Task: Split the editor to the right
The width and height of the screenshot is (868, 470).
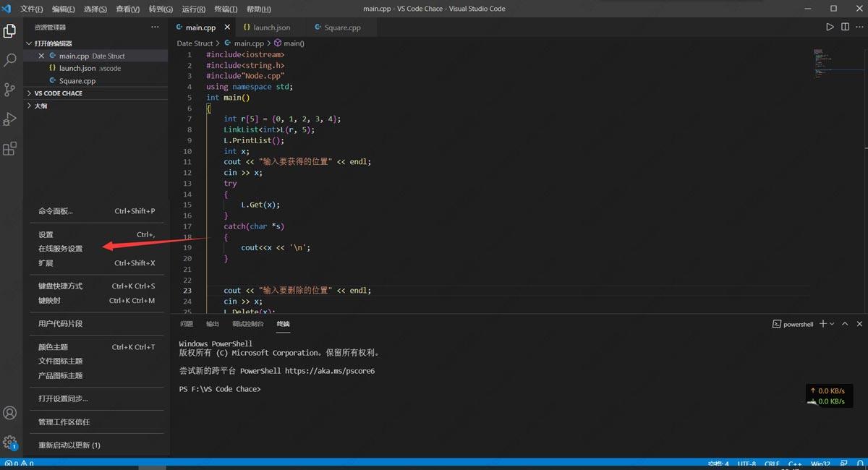Action: (x=845, y=27)
